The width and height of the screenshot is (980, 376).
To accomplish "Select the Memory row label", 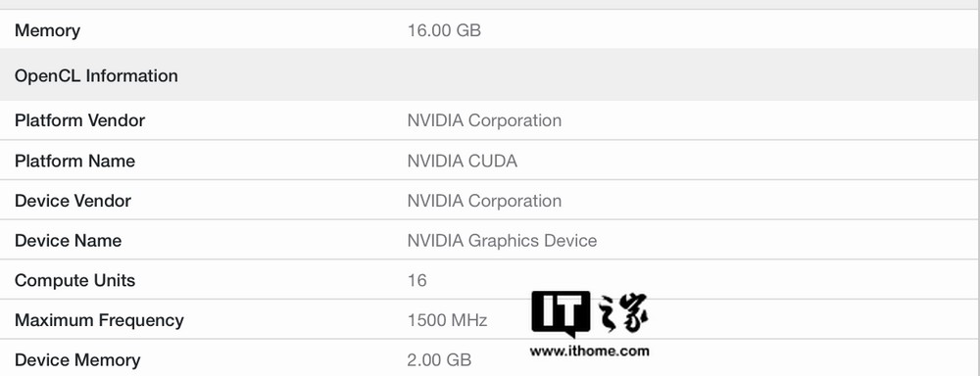I will [x=47, y=30].
